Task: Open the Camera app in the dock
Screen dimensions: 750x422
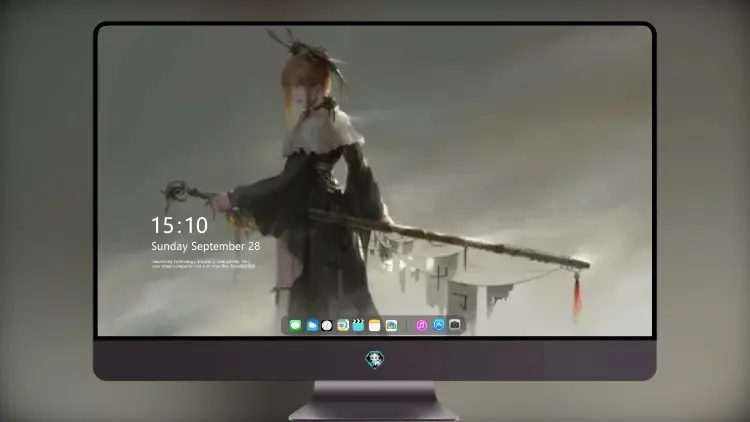Action: [x=455, y=325]
